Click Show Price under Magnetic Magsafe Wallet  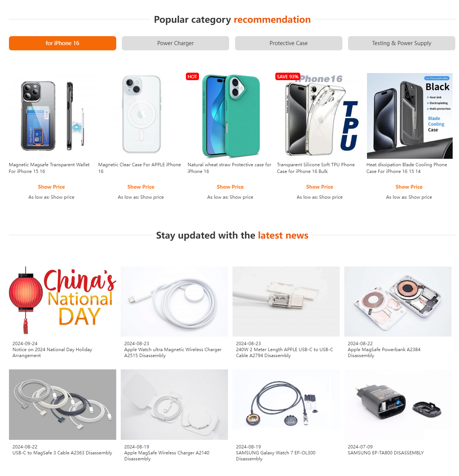pyautogui.click(x=51, y=187)
